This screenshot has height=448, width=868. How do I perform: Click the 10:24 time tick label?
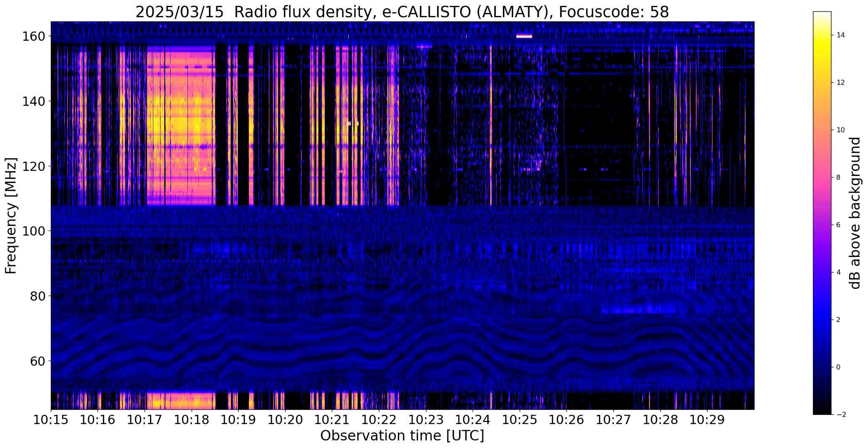[473, 419]
